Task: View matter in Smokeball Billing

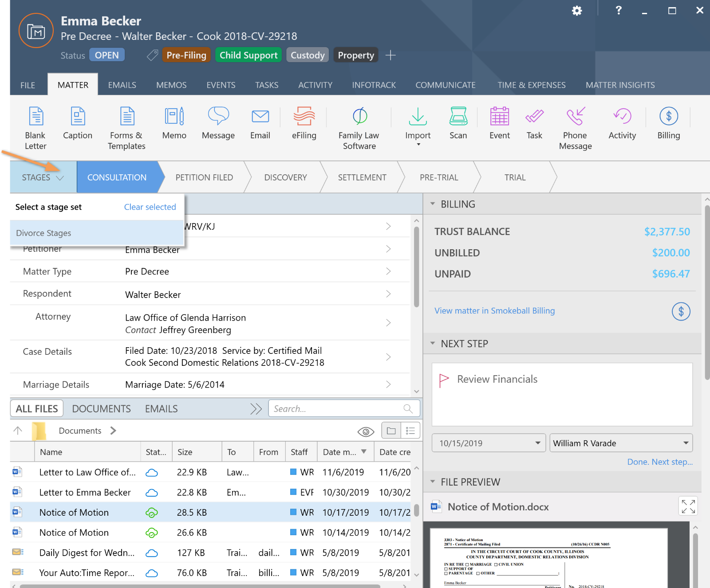Action: (494, 311)
